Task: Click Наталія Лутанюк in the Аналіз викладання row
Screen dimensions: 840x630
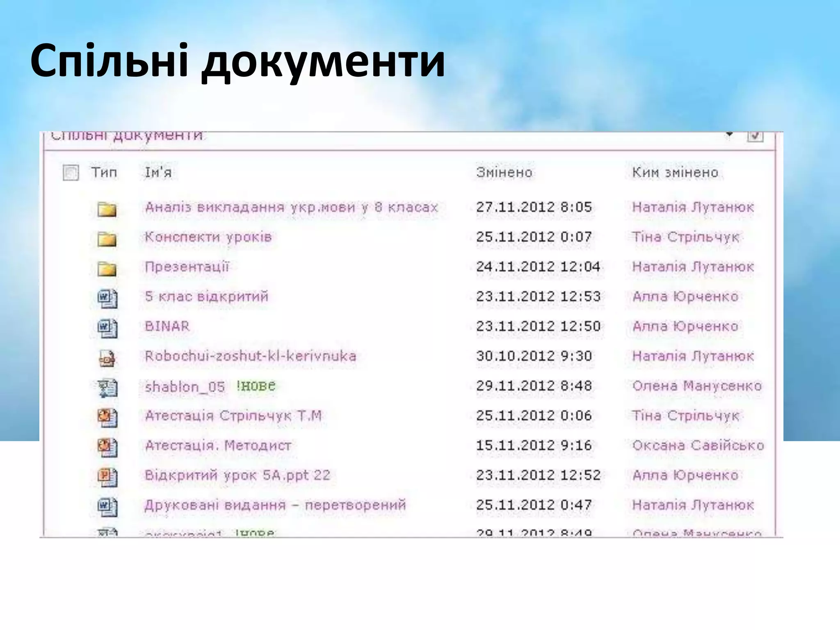Action: click(693, 207)
